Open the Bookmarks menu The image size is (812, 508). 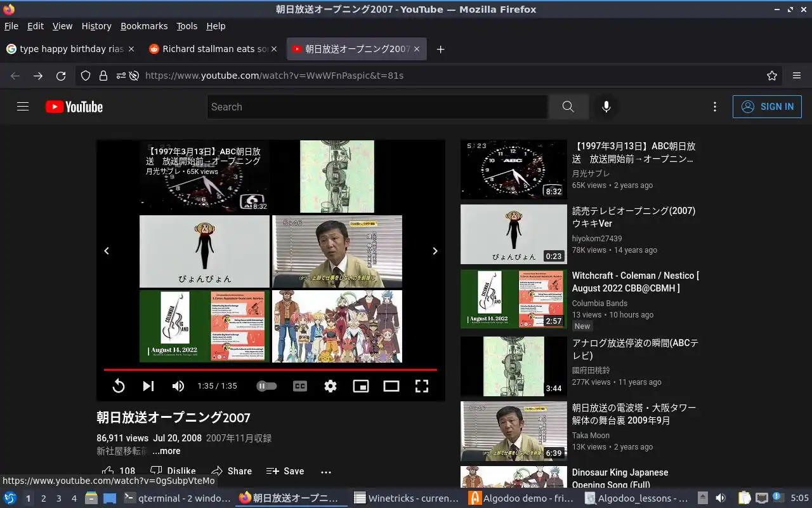(144, 26)
